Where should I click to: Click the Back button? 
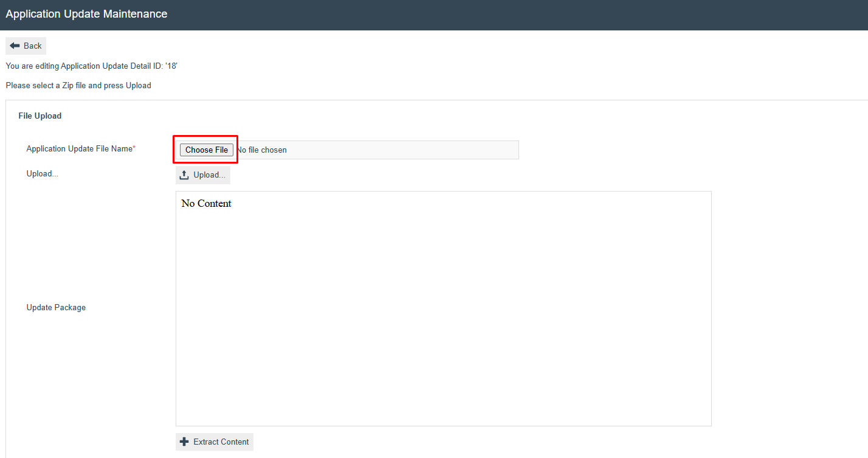point(26,46)
